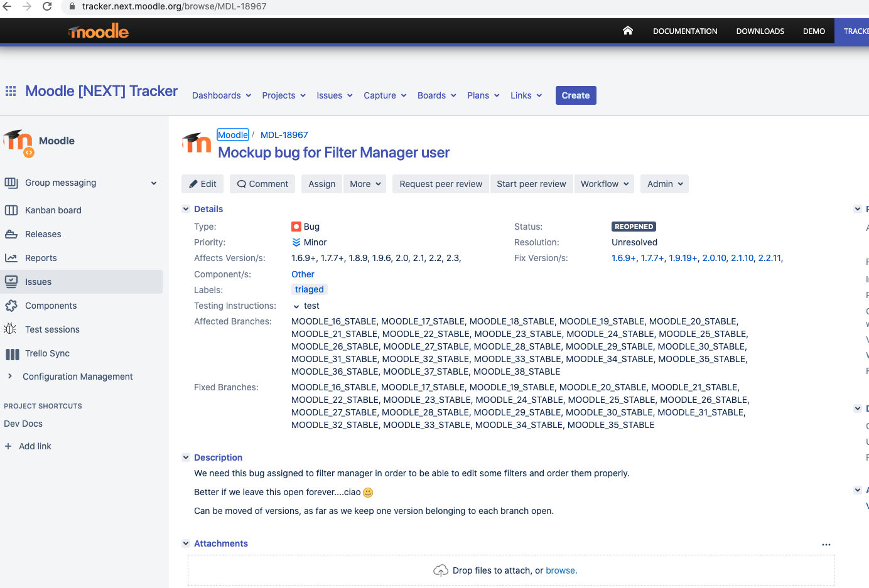Click the Components puzzle icon
The height and width of the screenshot is (588, 869).
coord(11,306)
